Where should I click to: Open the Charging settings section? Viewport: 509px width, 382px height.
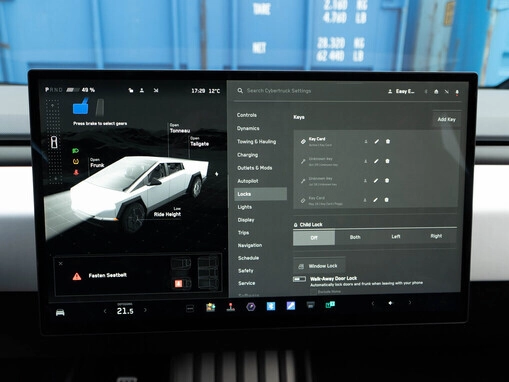[x=247, y=155]
